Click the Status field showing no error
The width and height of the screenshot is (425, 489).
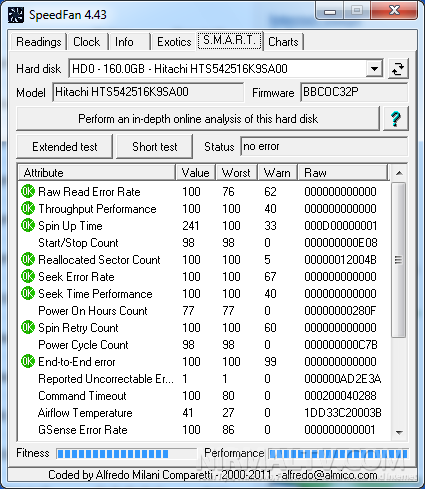click(x=324, y=146)
